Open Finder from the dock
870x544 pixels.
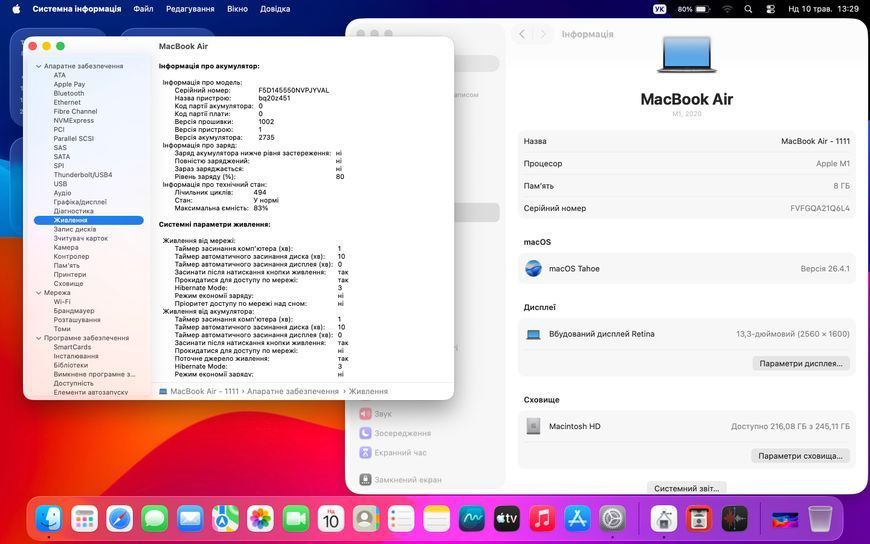tap(49, 520)
